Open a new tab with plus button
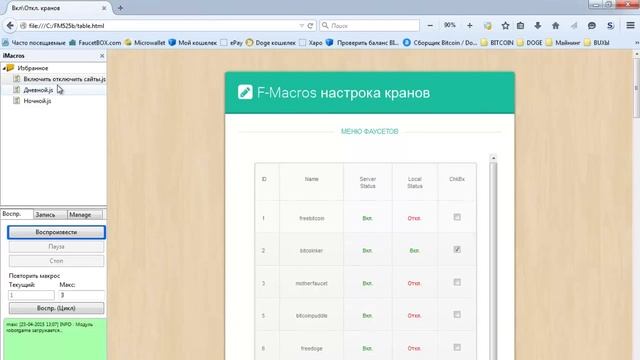This screenshot has width=640, height=360. click(120, 8)
